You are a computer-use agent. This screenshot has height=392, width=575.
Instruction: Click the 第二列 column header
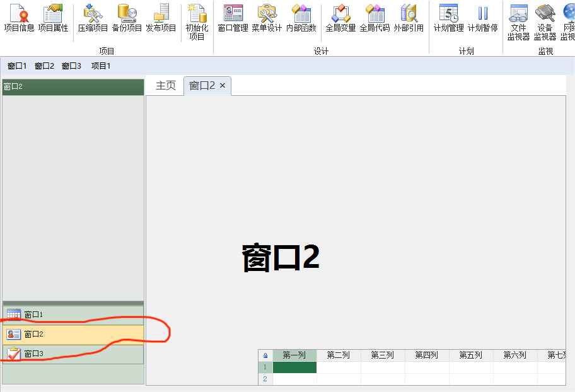[x=338, y=355]
